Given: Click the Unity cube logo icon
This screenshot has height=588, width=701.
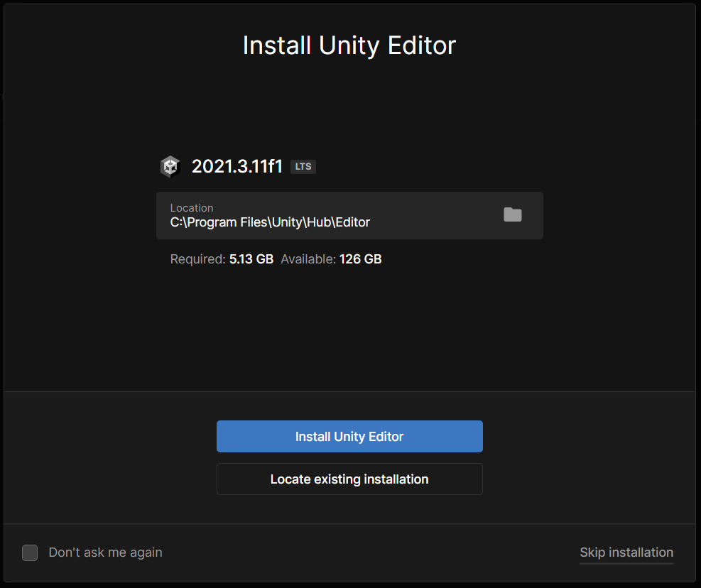Looking at the screenshot, I should (170, 167).
